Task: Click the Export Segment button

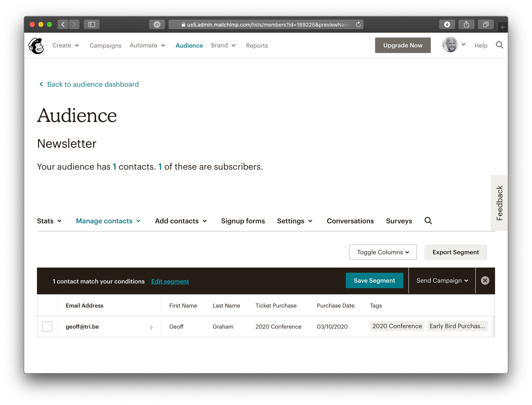Action: point(456,252)
